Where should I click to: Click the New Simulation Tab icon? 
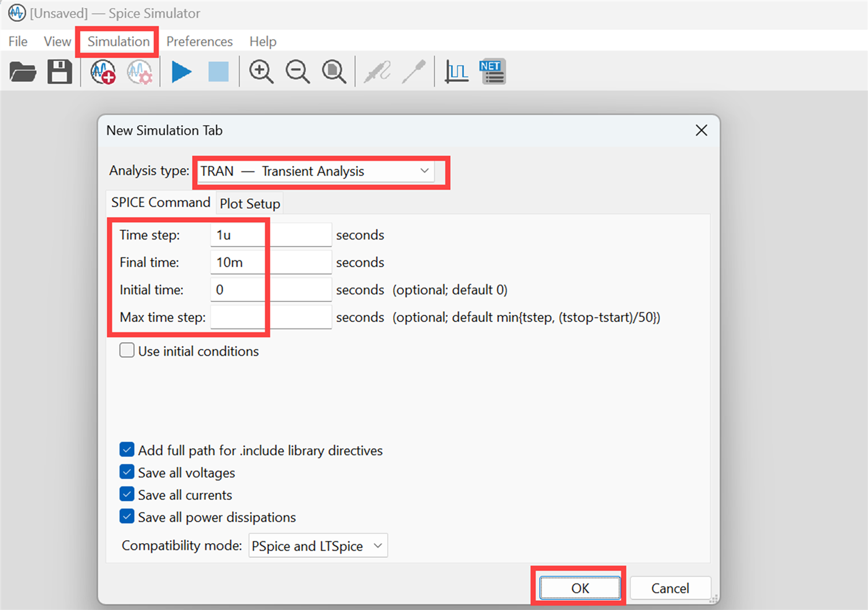103,72
